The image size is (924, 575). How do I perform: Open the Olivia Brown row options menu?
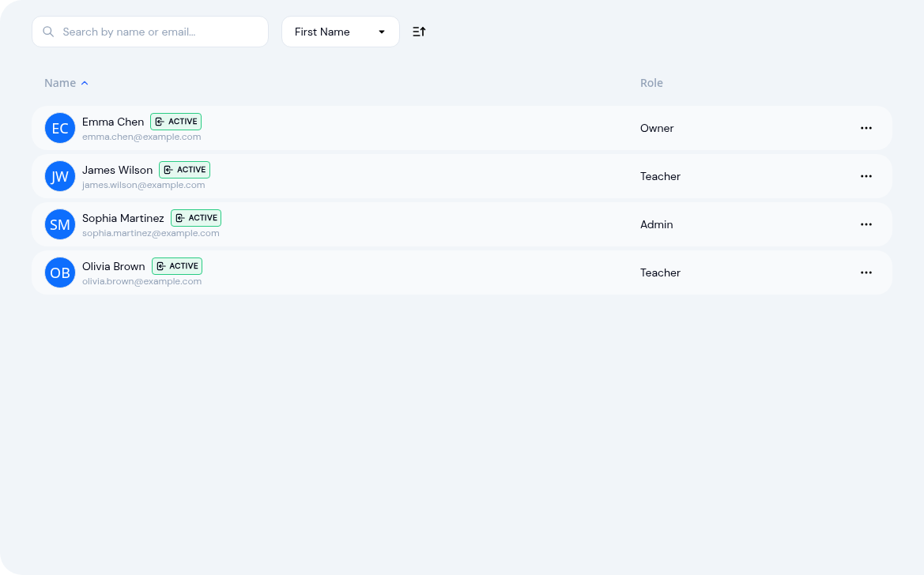(866, 272)
